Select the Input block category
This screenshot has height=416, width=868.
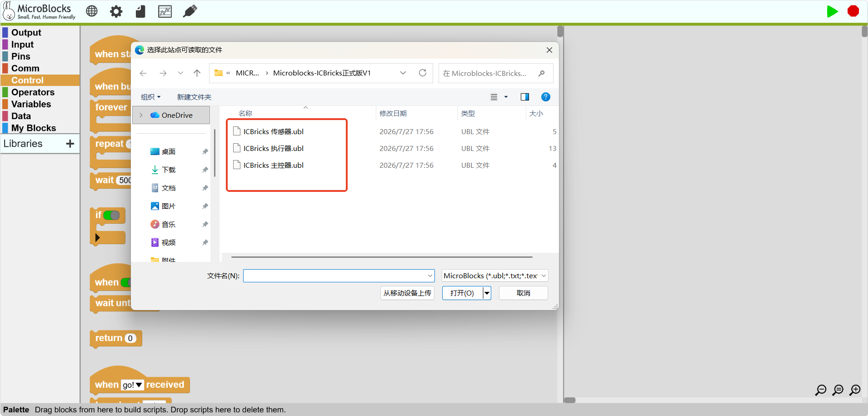click(x=22, y=44)
